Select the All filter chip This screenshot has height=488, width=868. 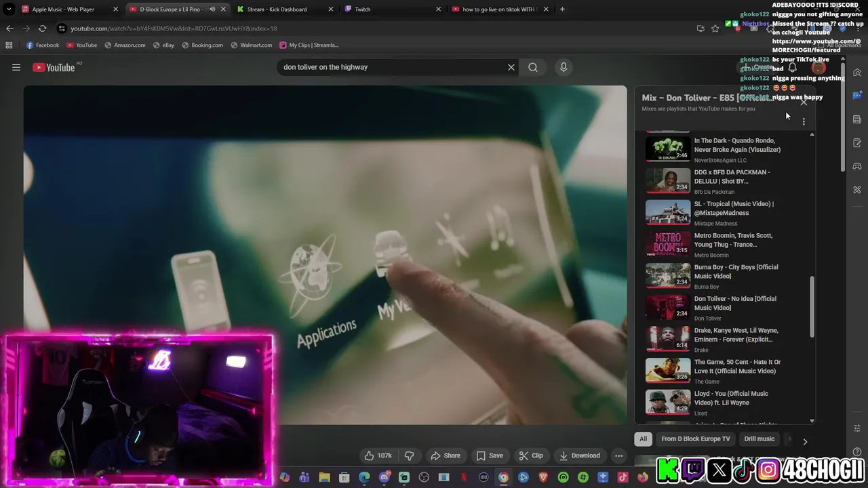coord(643,439)
